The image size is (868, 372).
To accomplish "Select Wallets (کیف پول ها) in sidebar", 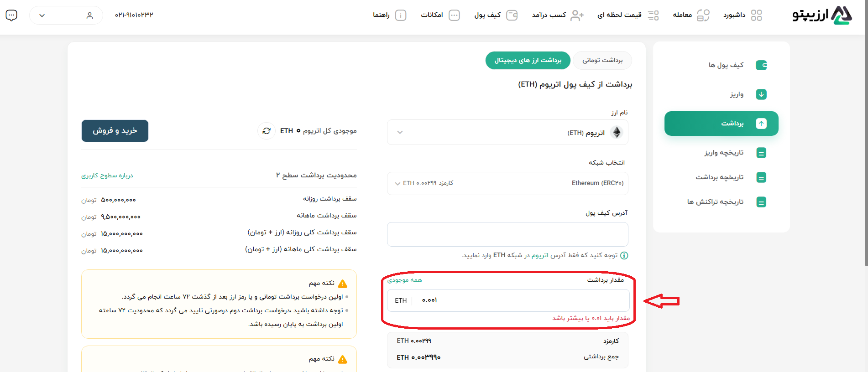I will (x=726, y=65).
